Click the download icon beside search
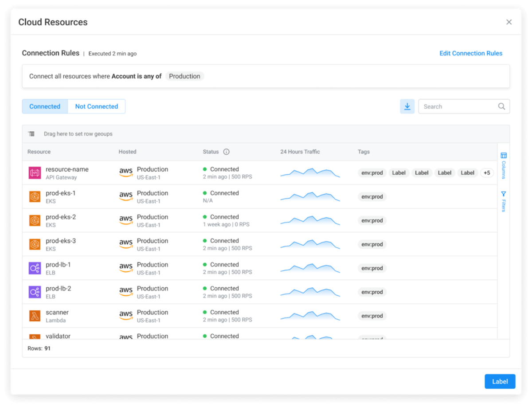This screenshot has height=407, width=532. pos(407,106)
